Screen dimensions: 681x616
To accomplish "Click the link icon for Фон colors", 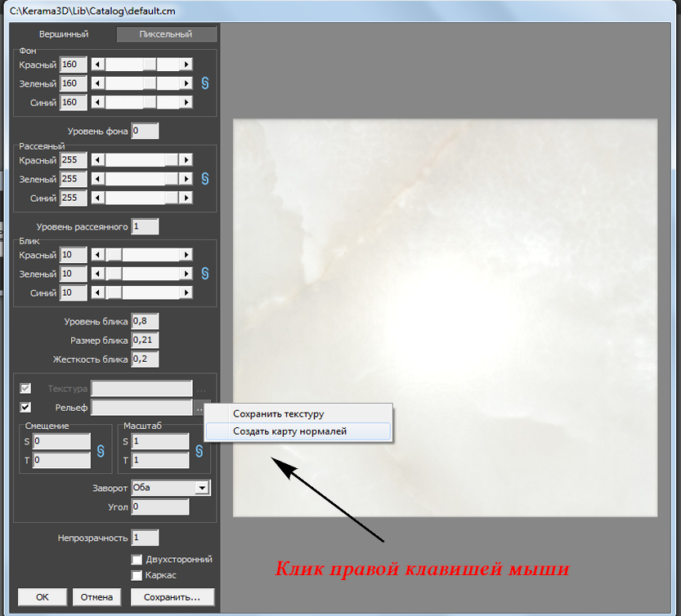I will (205, 83).
